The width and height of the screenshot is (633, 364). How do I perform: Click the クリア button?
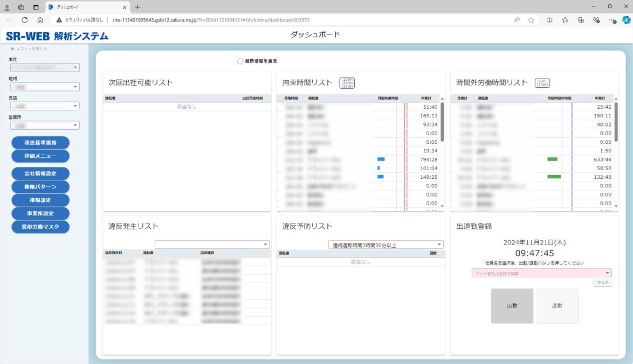[x=602, y=283]
